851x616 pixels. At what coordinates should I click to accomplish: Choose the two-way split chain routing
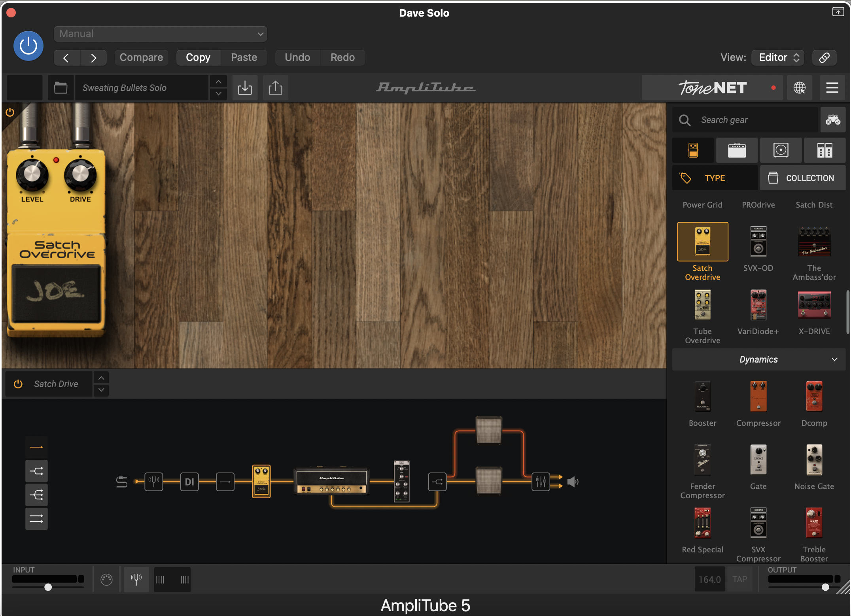[x=36, y=471]
